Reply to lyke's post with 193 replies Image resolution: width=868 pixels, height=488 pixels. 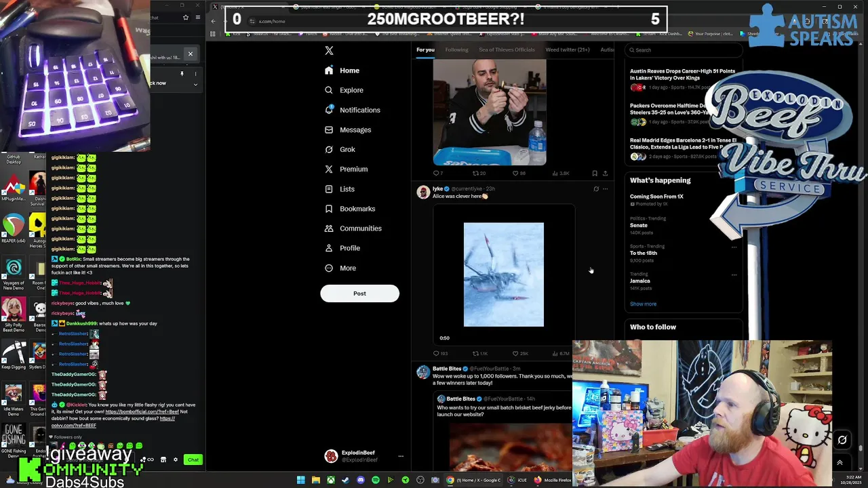click(x=440, y=353)
